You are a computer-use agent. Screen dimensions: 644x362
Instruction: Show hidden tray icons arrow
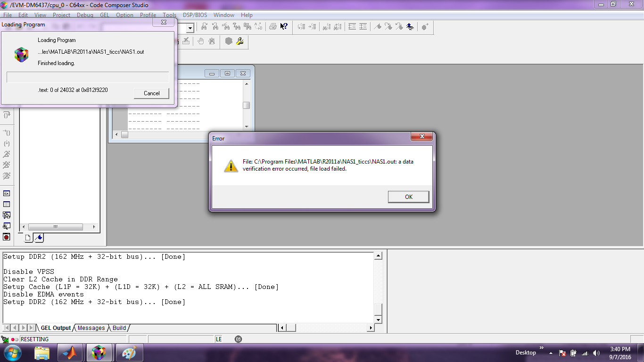550,353
